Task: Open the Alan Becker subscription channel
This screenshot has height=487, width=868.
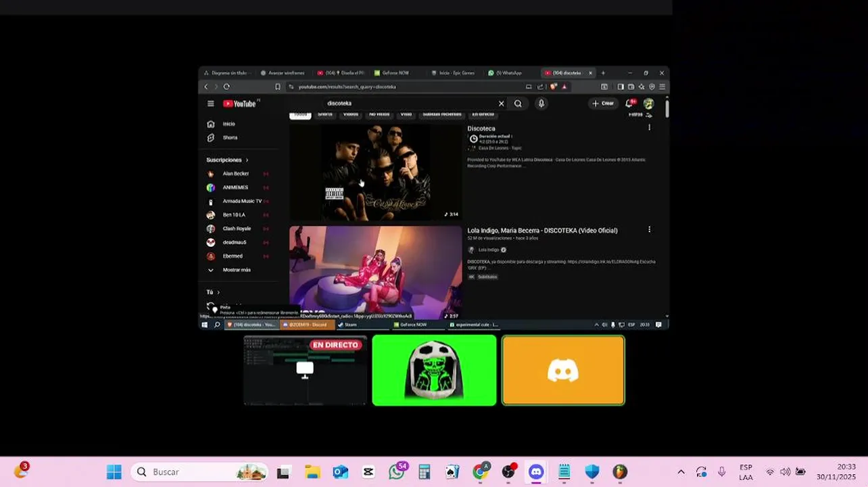Action: (x=237, y=174)
